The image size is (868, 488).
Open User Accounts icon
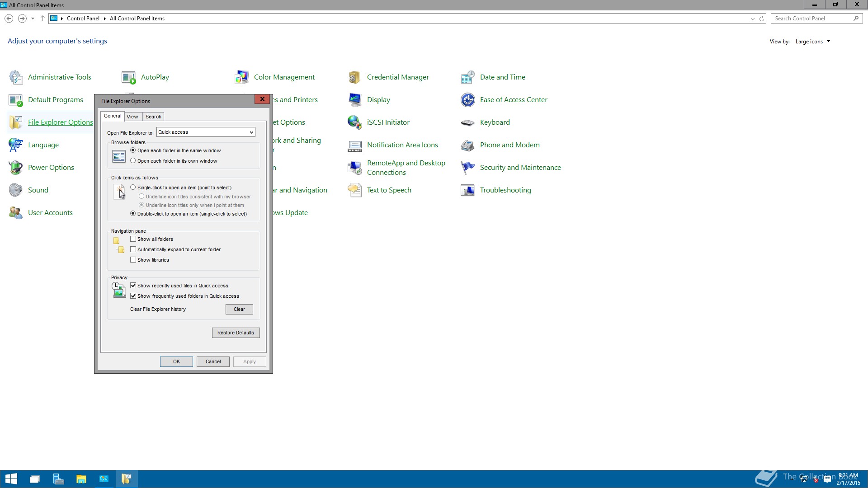click(16, 213)
